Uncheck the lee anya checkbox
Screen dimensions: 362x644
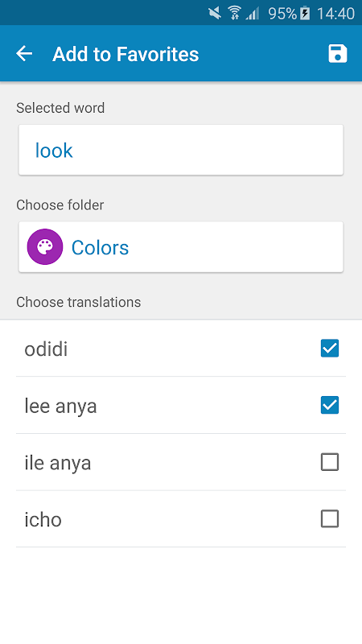(x=330, y=405)
